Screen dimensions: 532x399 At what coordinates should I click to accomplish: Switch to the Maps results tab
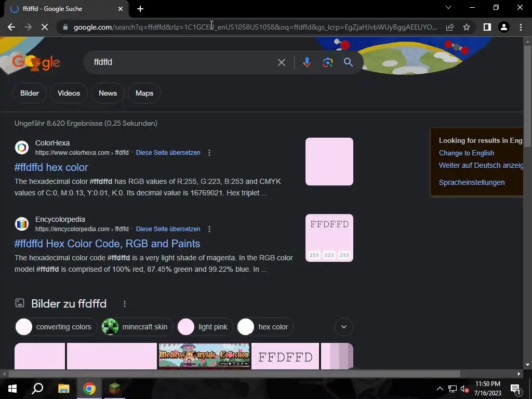tap(144, 93)
